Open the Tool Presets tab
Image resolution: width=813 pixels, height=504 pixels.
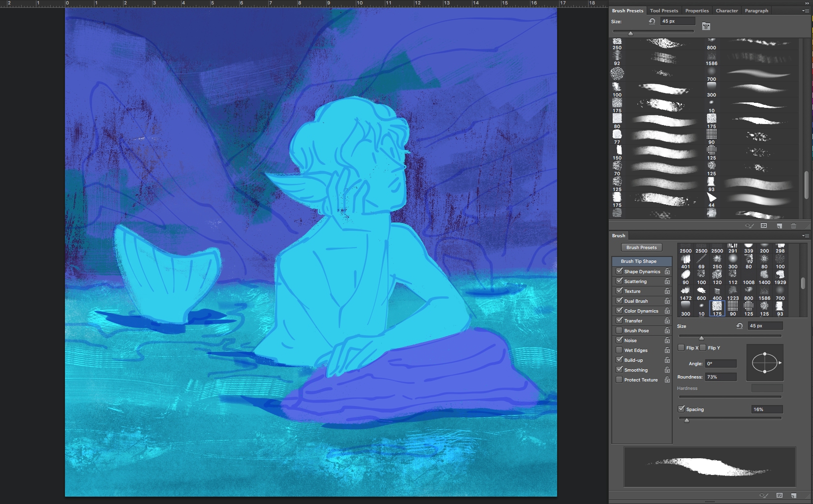pos(663,10)
